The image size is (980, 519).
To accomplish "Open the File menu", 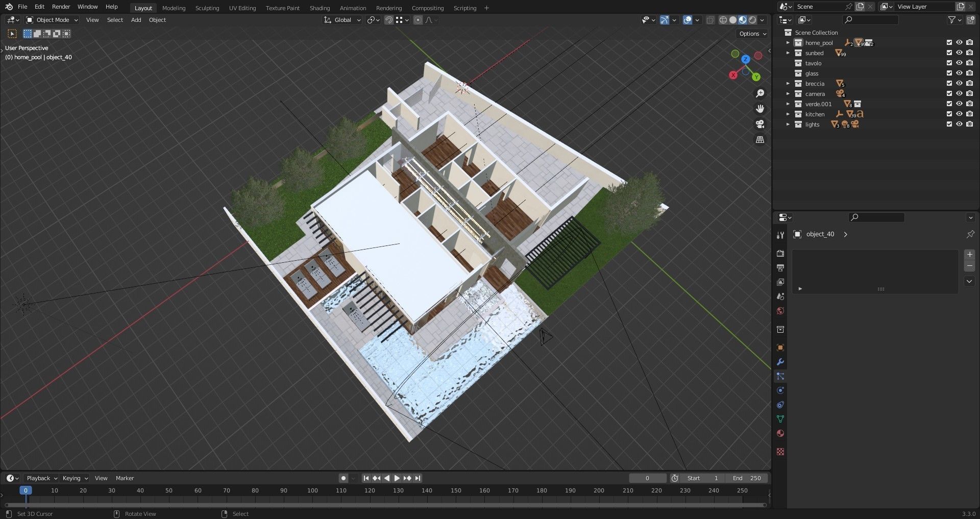I will 22,7.
